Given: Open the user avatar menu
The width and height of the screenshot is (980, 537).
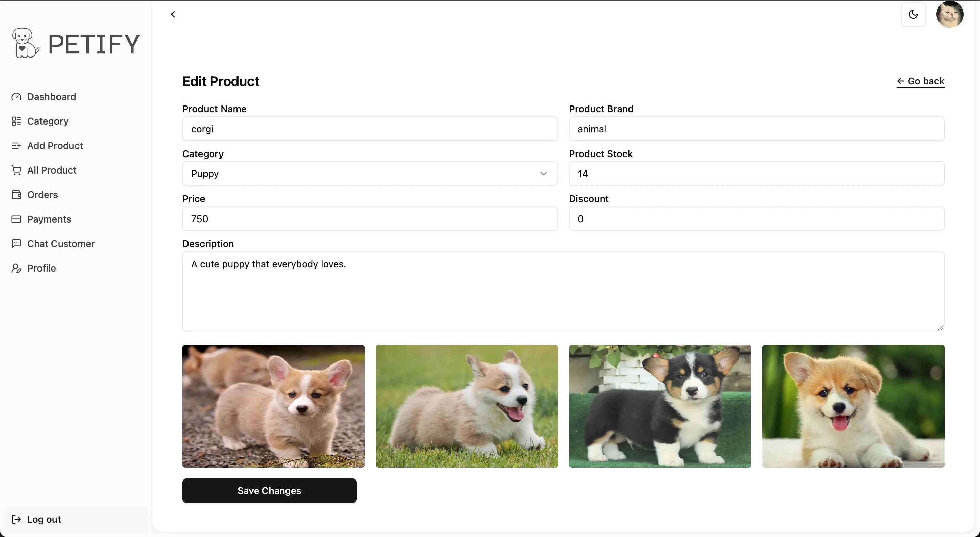Looking at the screenshot, I should coord(950,14).
